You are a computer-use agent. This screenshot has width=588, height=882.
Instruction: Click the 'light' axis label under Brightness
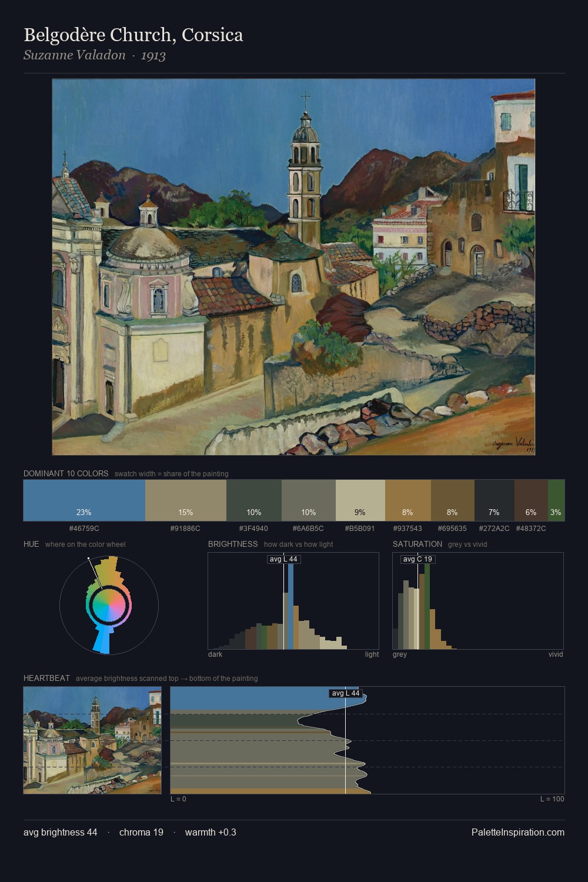tap(372, 654)
